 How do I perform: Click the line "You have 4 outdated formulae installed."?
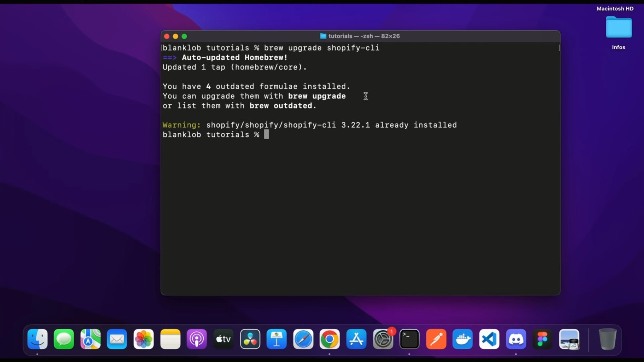[256, 86]
